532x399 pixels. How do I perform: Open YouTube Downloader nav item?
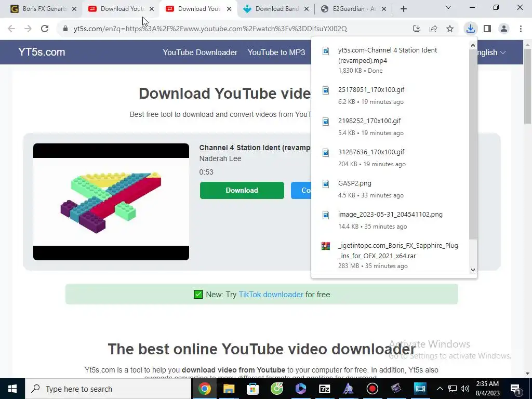pyautogui.click(x=200, y=52)
